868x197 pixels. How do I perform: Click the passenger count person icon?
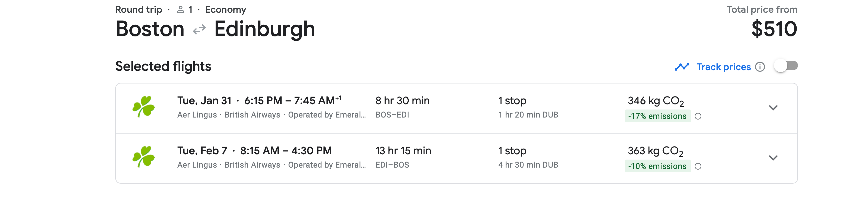pyautogui.click(x=181, y=9)
